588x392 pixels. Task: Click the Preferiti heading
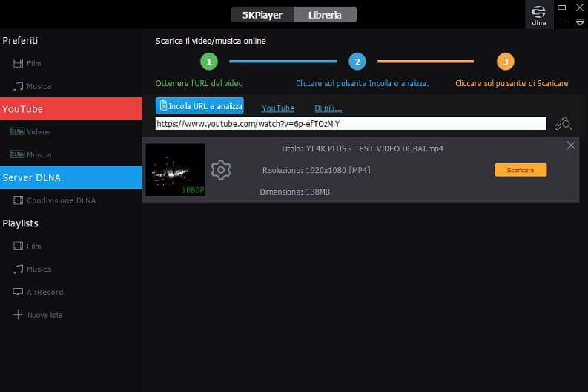[x=20, y=41]
